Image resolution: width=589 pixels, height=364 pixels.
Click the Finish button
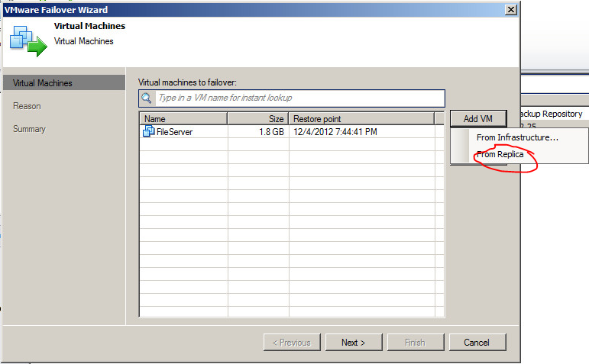coord(416,342)
